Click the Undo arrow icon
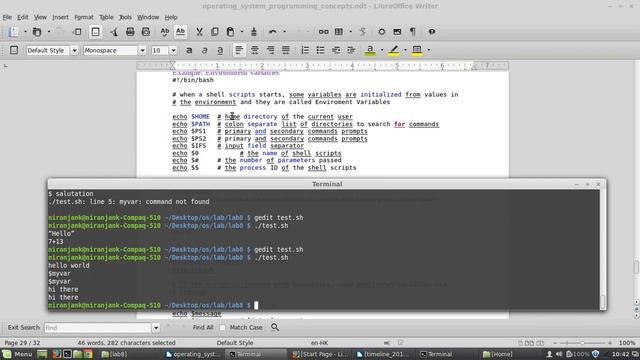 [x=273, y=32]
